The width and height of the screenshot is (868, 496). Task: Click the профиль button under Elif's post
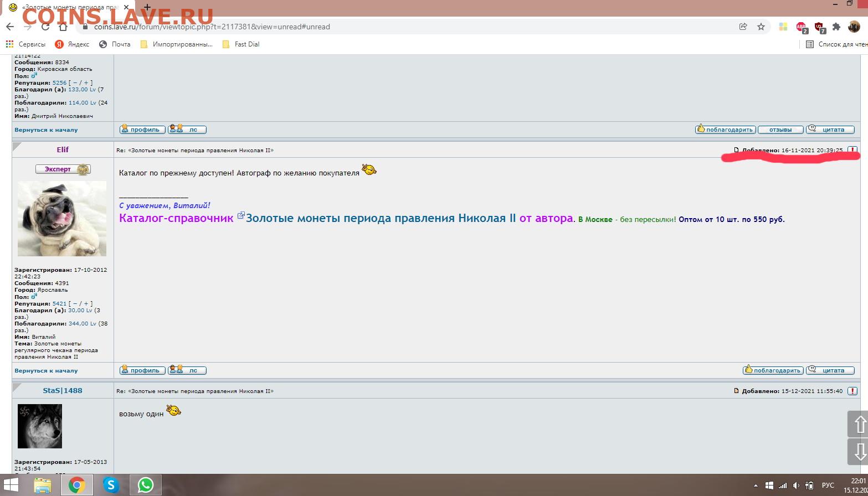142,370
